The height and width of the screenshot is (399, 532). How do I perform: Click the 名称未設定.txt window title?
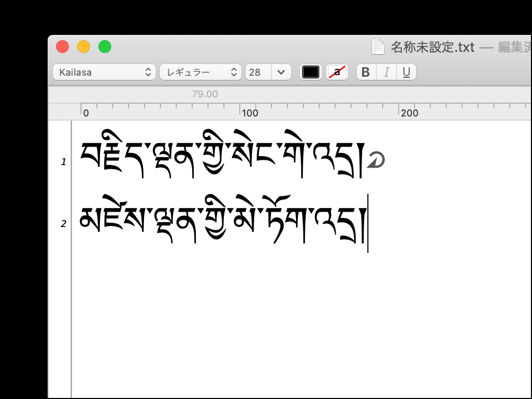432,47
